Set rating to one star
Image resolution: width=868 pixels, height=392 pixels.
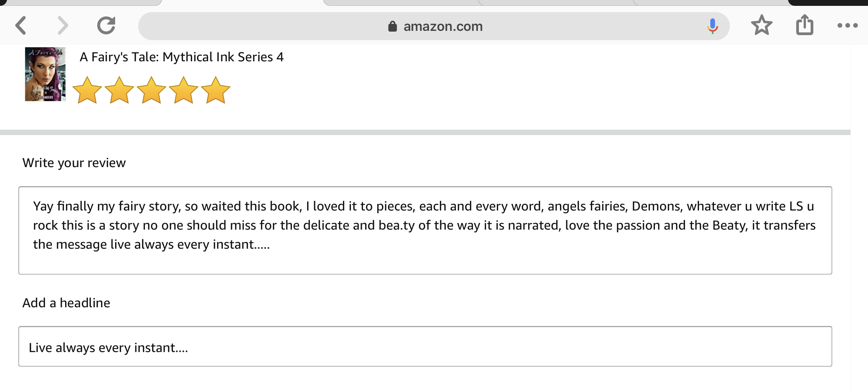(87, 91)
